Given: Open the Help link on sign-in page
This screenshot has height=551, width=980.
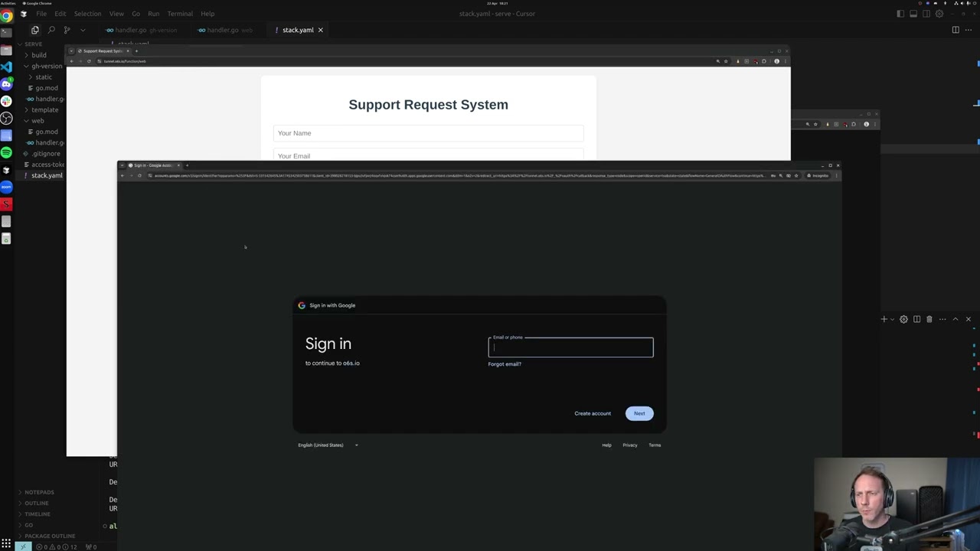Looking at the screenshot, I should pyautogui.click(x=606, y=445).
